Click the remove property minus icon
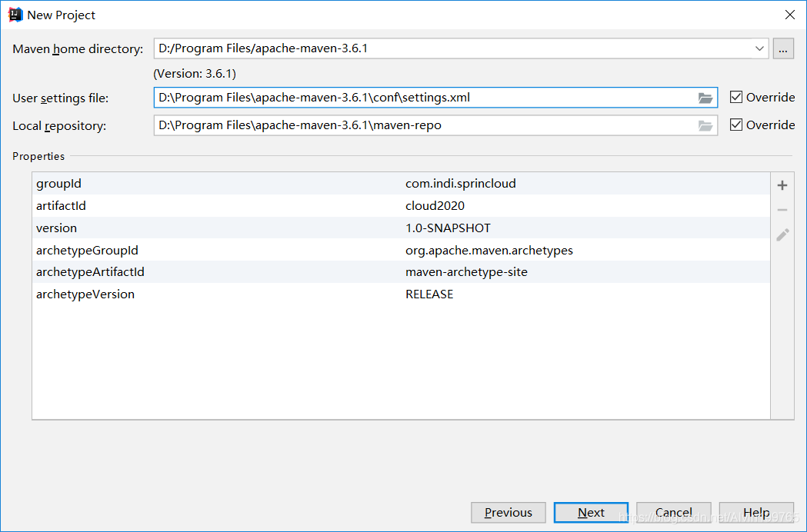 pyautogui.click(x=782, y=210)
